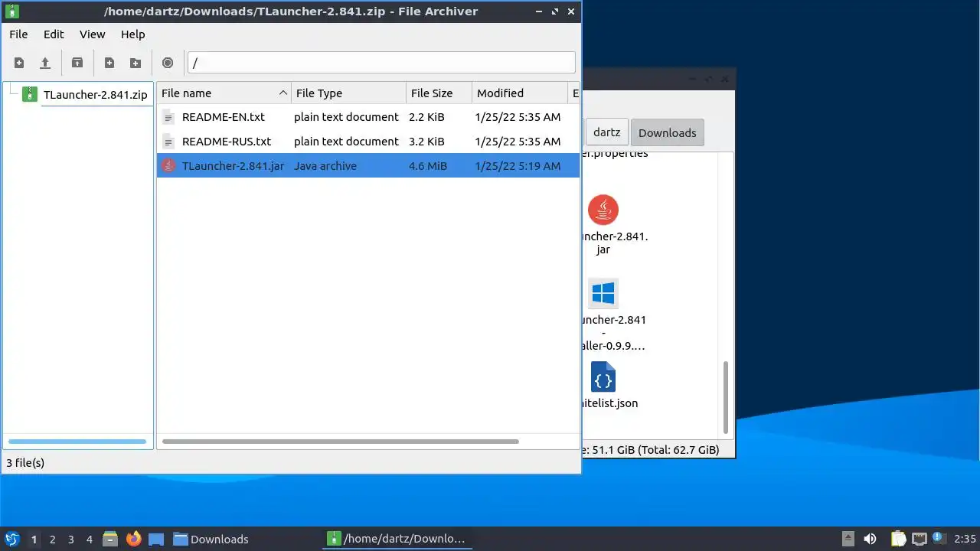980x551 pixels.
Task: Click the Add Folder toolbar icon
Action: 136,63
